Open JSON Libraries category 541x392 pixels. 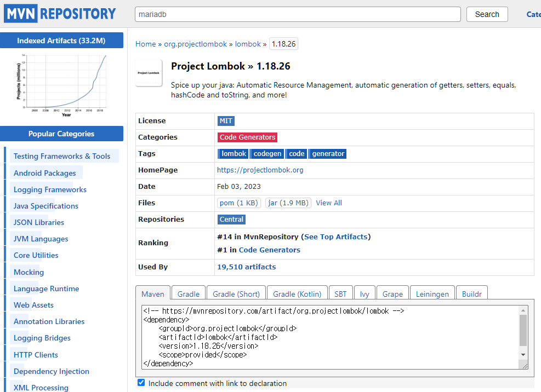tap(38, 222)
